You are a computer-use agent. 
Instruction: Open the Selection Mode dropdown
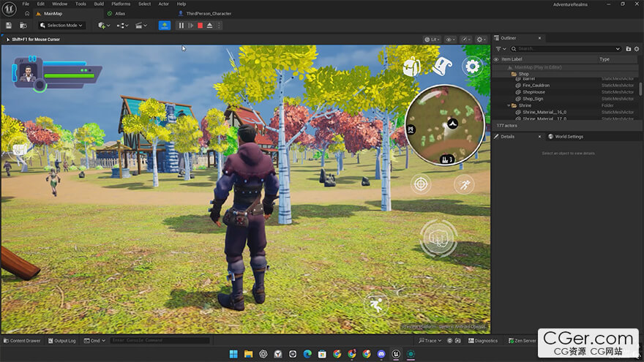[61, 26]
